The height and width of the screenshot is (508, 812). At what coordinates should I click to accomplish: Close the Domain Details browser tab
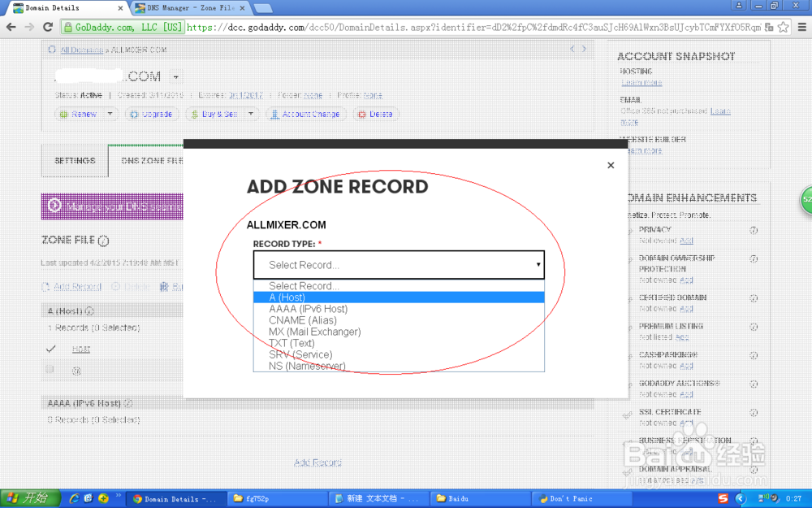[x=121, y=8]
